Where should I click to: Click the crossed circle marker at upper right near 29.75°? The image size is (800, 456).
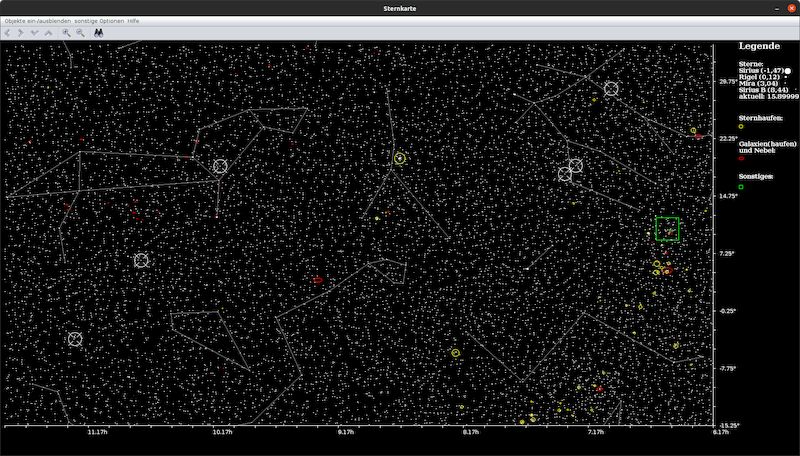(x=611, y=89)
